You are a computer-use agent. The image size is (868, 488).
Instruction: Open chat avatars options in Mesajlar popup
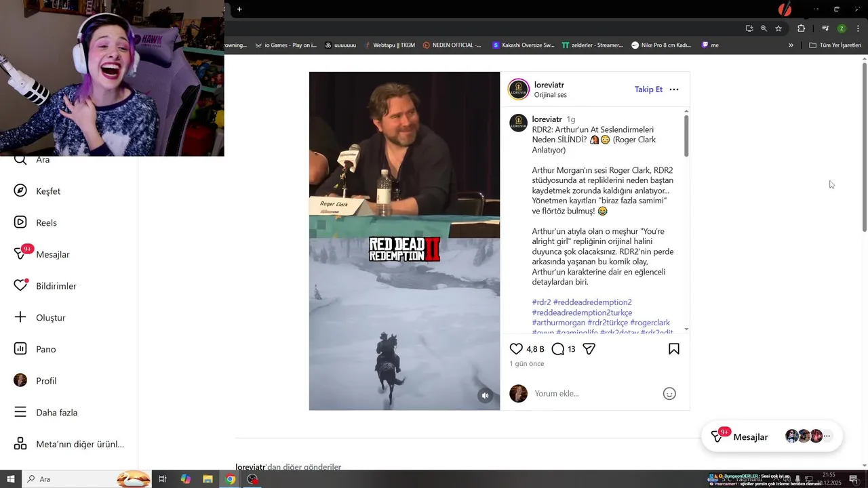click(x=827, y=436)
